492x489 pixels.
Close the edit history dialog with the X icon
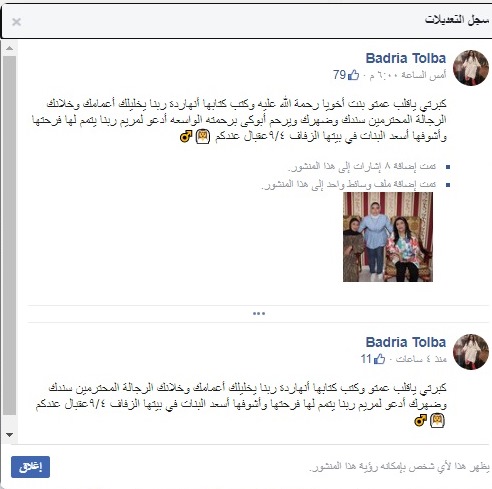point(16,22)
